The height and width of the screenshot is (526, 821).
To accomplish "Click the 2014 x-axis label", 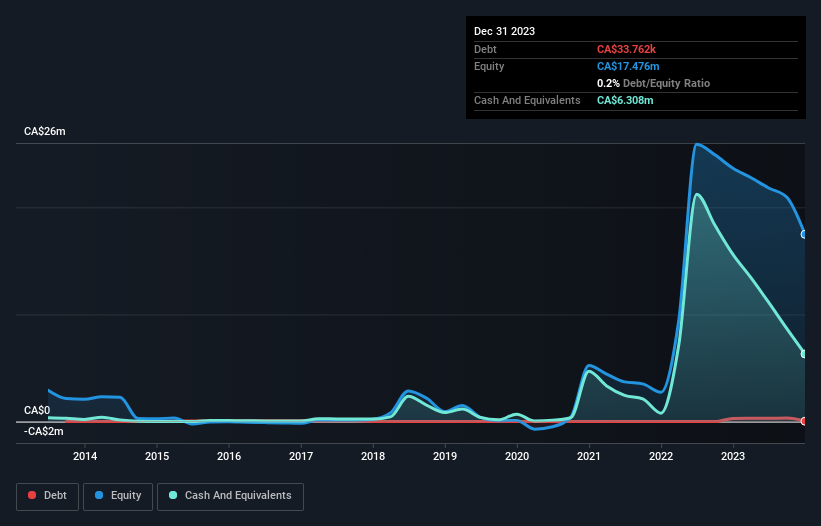I will point(85,456).
